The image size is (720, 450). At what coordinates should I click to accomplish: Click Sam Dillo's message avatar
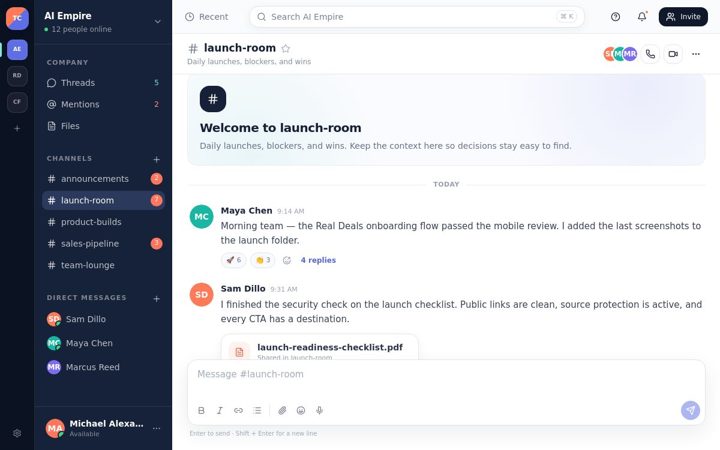[202, 295]
